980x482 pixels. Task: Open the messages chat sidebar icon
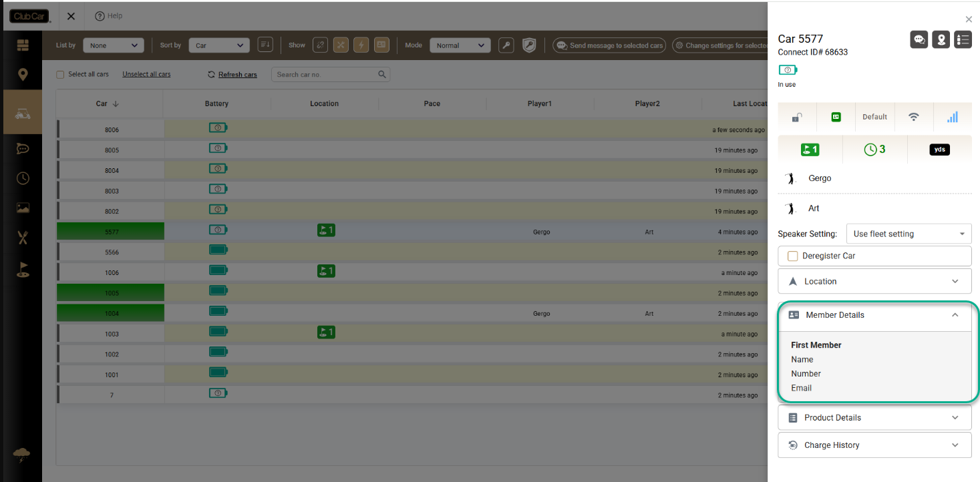(x=23, y=149)
